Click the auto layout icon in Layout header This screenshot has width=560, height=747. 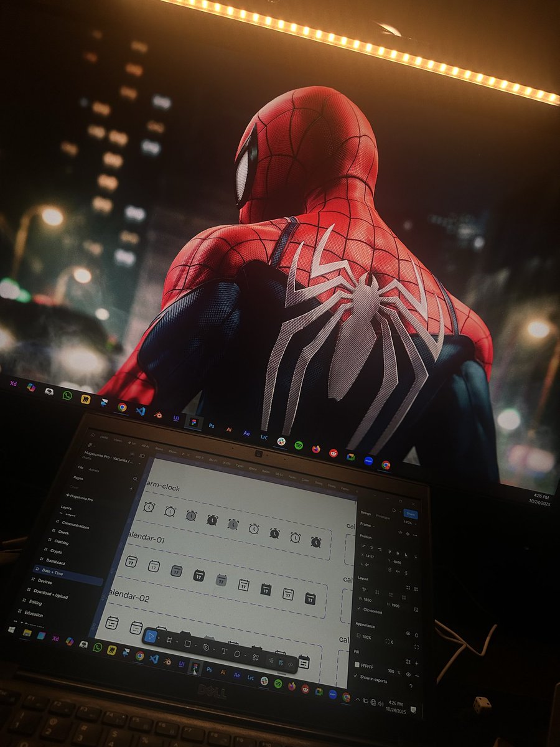(416, 589)
